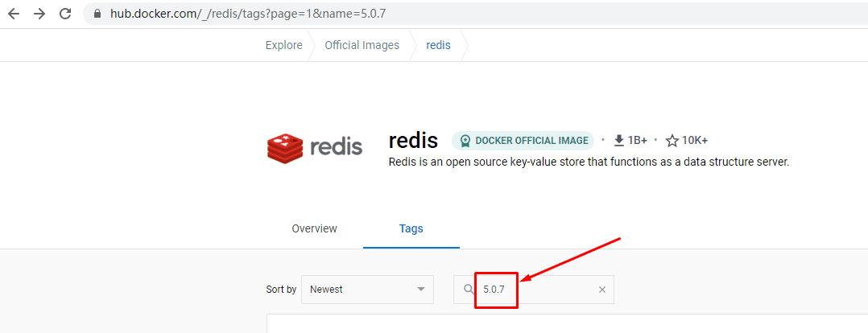Open the Official Images breadcrumb link
Screen dimensions: 868x333
(362, 45)
